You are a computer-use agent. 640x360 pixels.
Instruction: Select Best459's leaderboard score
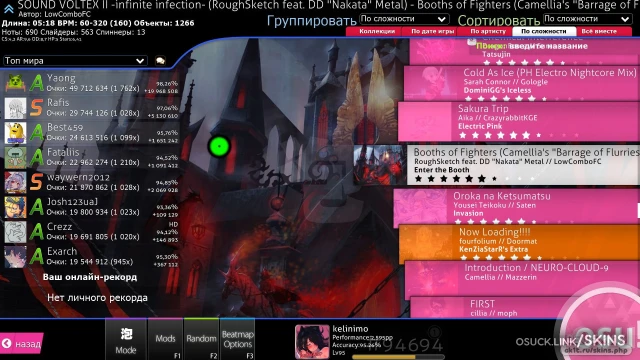91,133
